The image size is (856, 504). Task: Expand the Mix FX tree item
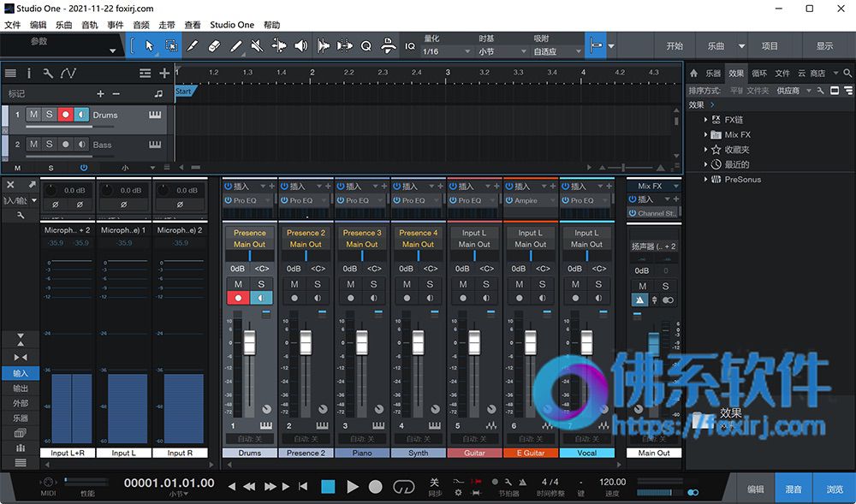(705, 134)
